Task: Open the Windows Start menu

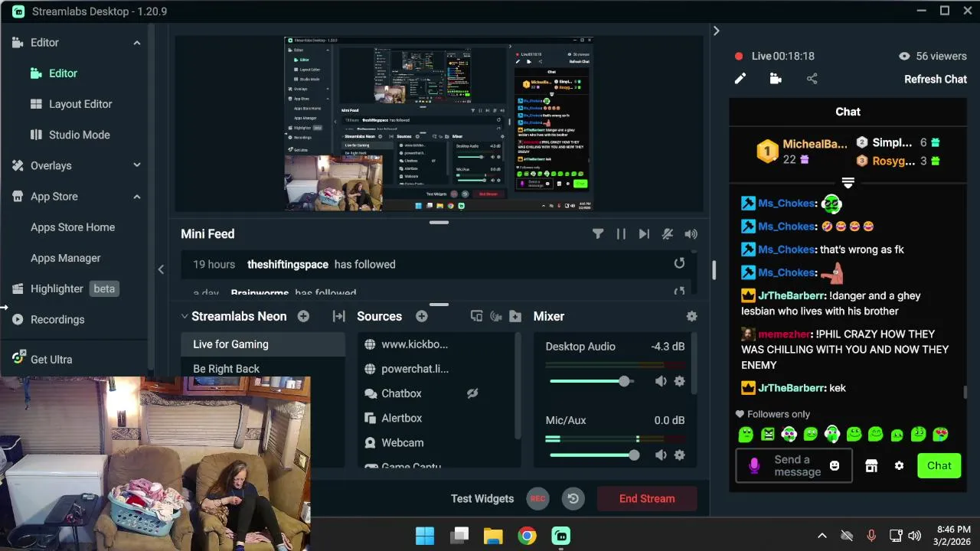Action: pyautogui.click(x=425, y=536)
